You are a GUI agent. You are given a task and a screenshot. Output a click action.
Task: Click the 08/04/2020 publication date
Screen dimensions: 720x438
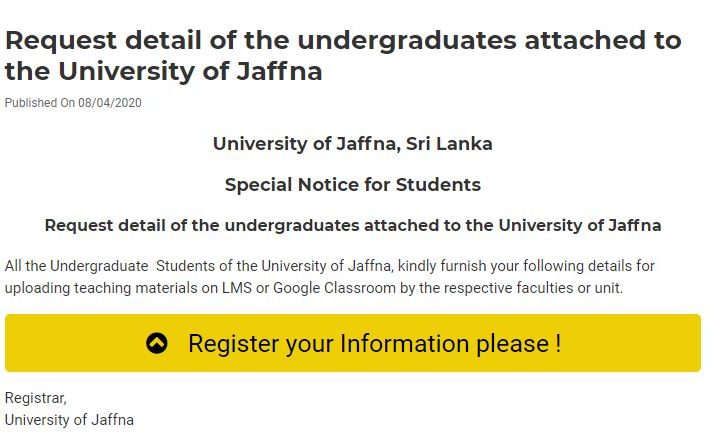tap(110, 103)
